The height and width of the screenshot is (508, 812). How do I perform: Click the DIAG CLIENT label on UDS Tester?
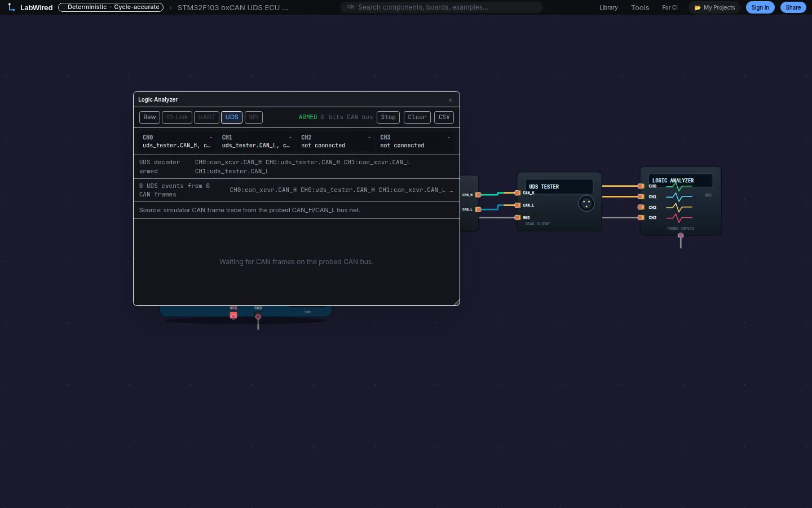(537, 224)
